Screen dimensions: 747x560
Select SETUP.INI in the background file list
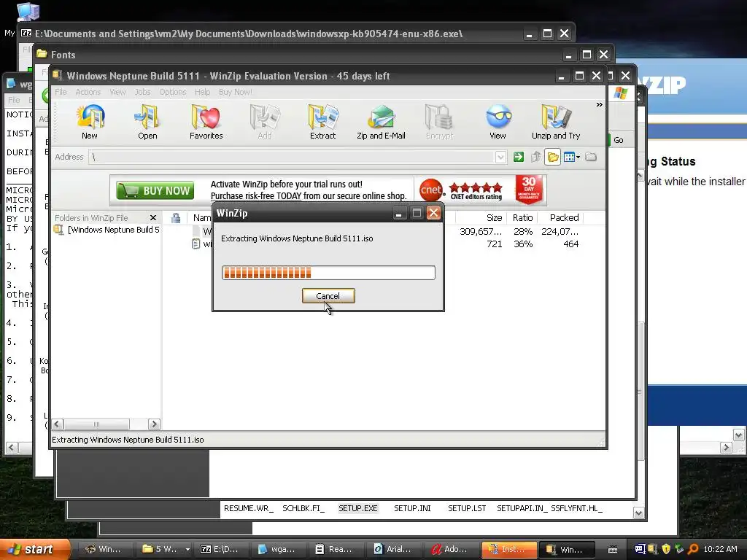click(412, 508)
